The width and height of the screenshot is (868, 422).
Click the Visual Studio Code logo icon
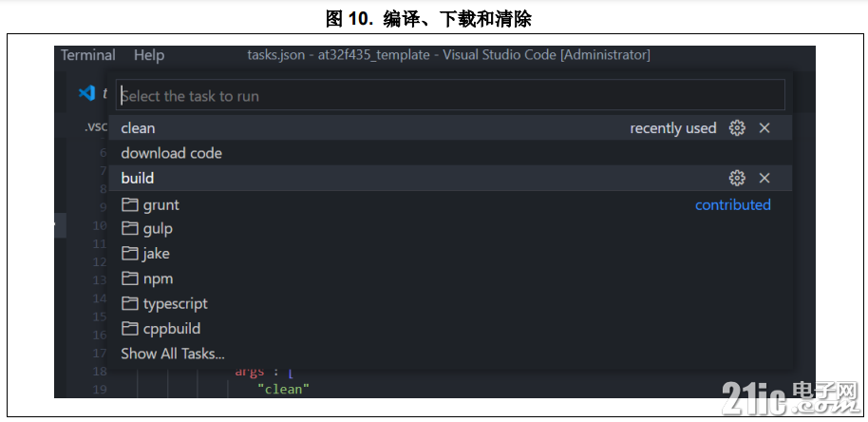pyautogui.click(x=87, y=93)
